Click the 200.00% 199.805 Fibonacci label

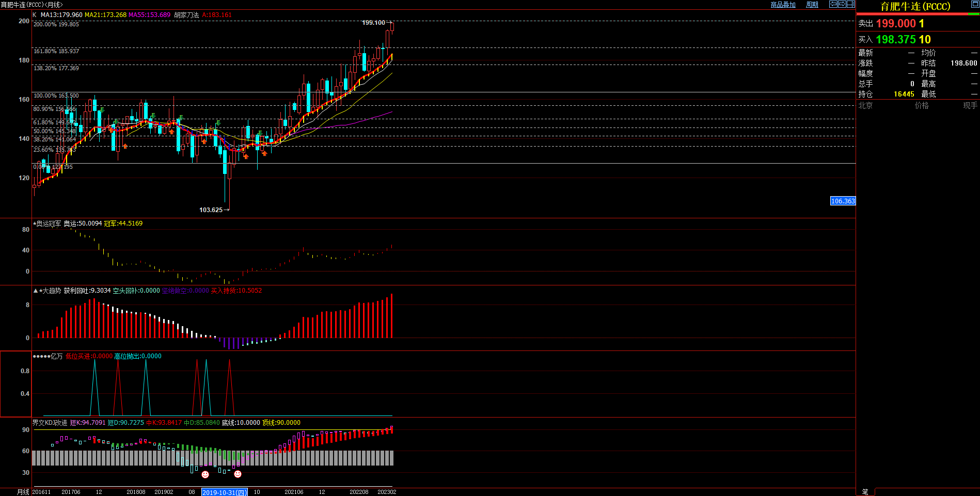56,24
